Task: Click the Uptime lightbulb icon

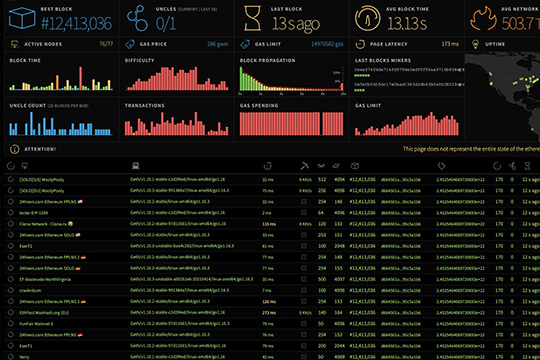Action: pyautogui.click(x=475, y=44)
